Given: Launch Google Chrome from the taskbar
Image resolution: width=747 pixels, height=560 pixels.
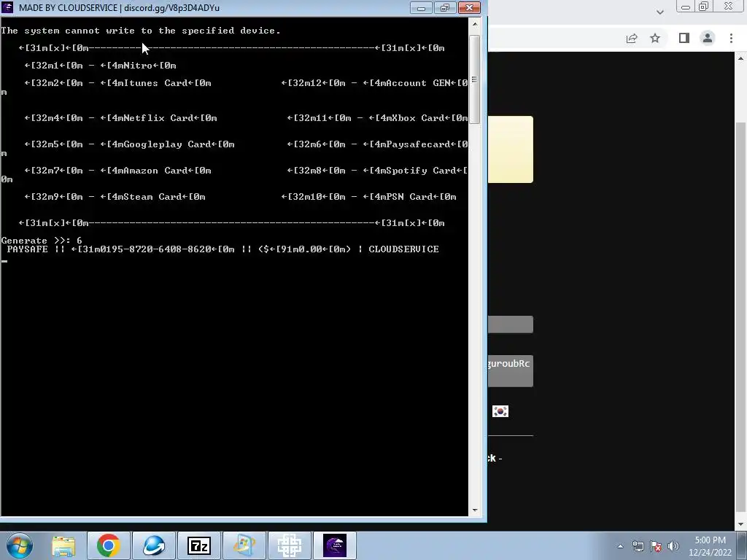Looking at the screenshot, I should pos(109,545).
